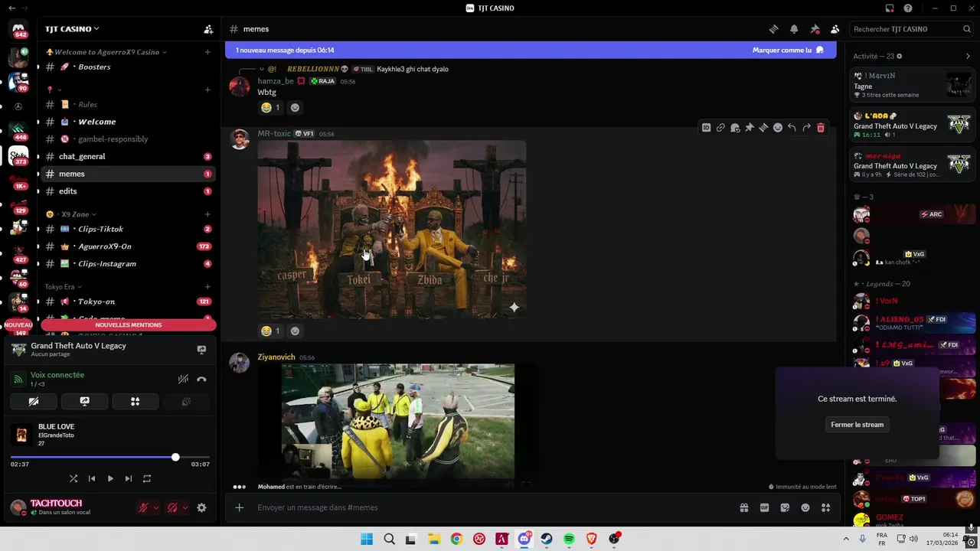The width and height of the screenshot is (980, 551).
Task: Share your screen from voice panel
Action: pos(85,401)
